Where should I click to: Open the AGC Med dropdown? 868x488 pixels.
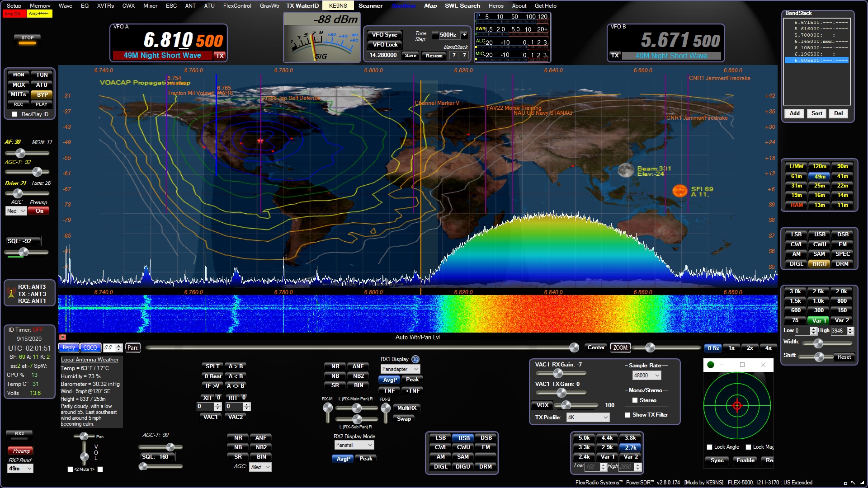pos(16,211)
